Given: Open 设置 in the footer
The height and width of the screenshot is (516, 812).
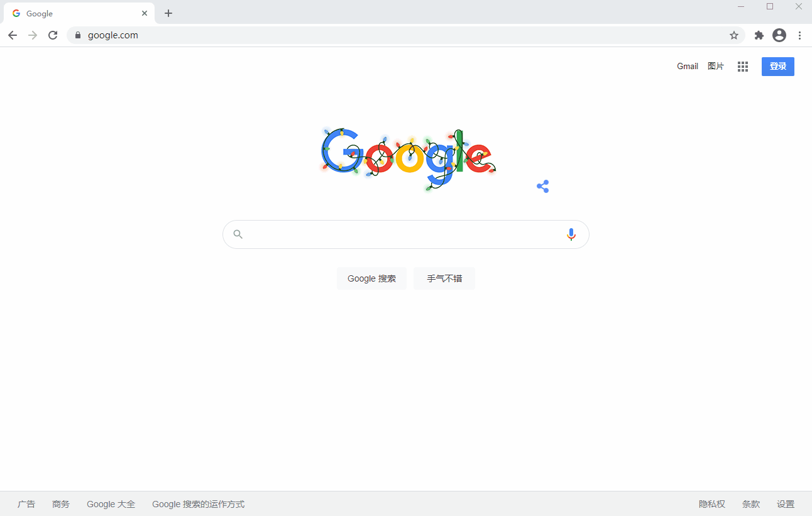Looking at the screenshot, I should 786,504.
